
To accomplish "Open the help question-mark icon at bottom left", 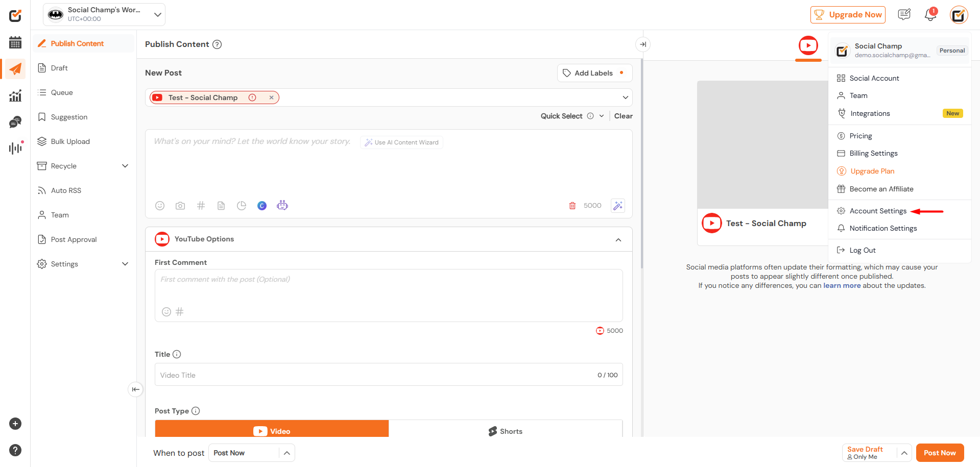I will pos(15,450).
